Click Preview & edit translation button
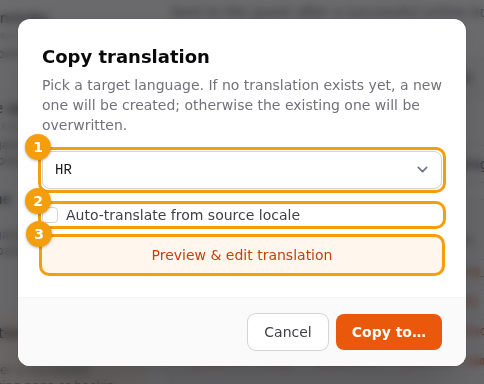Image resolution: width=484 pixels, height=384 pixels. [242, 255]
